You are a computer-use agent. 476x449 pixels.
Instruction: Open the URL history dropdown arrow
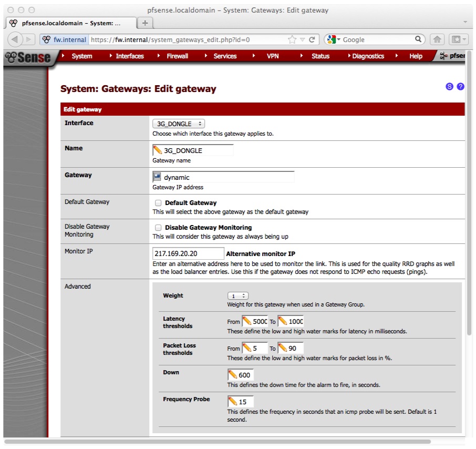coord(302,39)
